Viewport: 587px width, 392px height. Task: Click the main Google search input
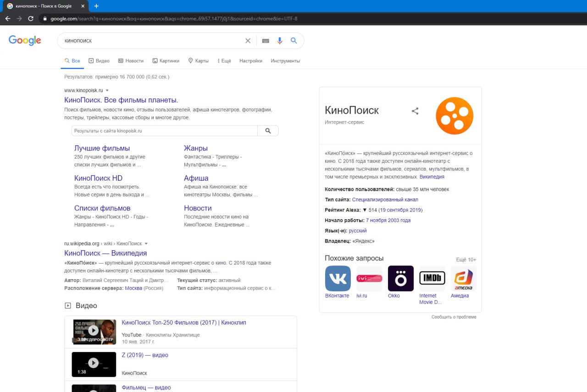click(x=151, y=41)
